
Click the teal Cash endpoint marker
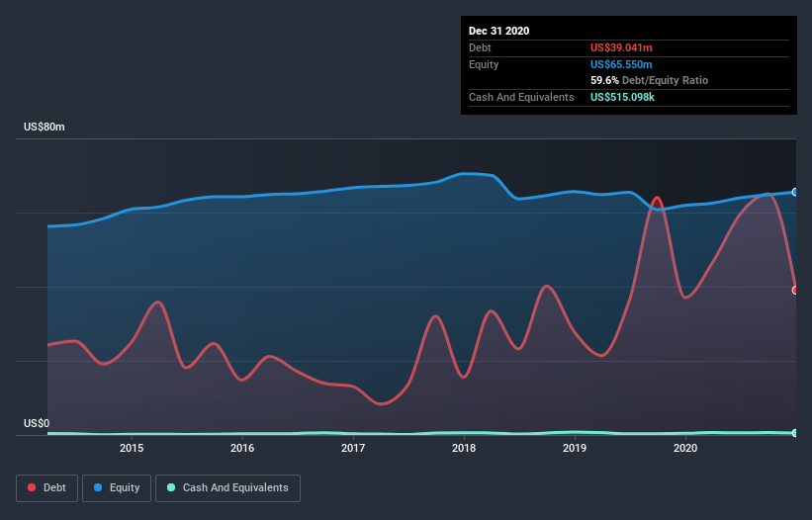795,433
